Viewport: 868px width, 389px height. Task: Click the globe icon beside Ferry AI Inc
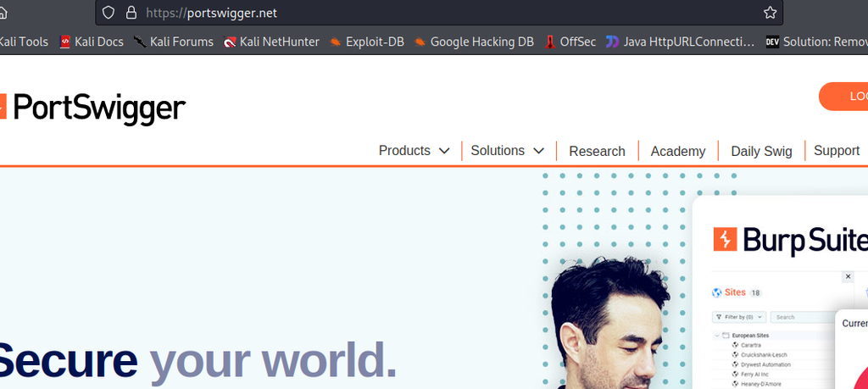[735, 374]
